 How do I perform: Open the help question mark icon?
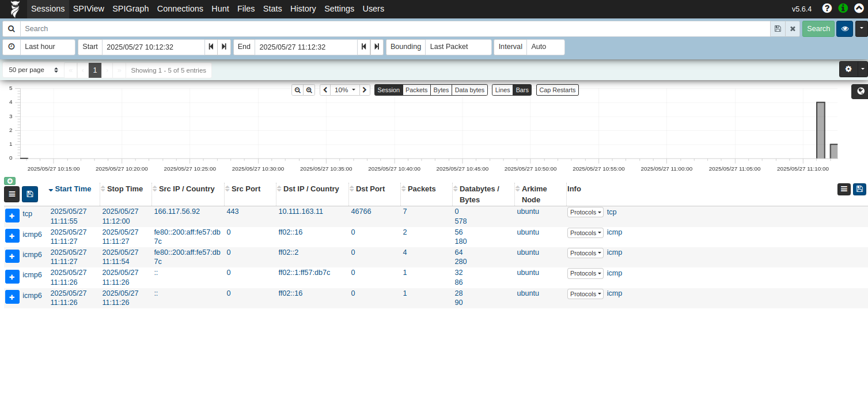(x=827, y=9)
